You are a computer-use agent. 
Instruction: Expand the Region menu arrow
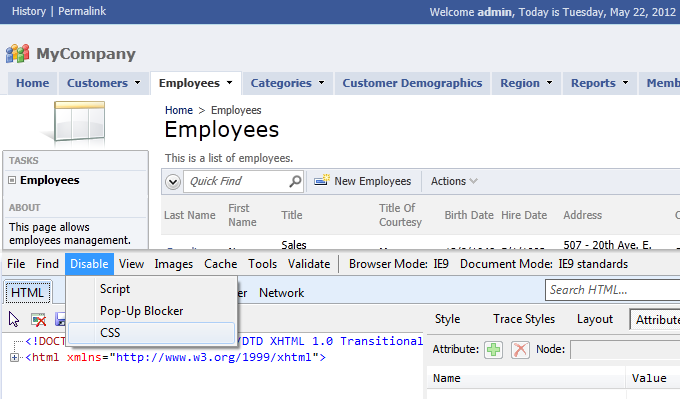(549, 82)
